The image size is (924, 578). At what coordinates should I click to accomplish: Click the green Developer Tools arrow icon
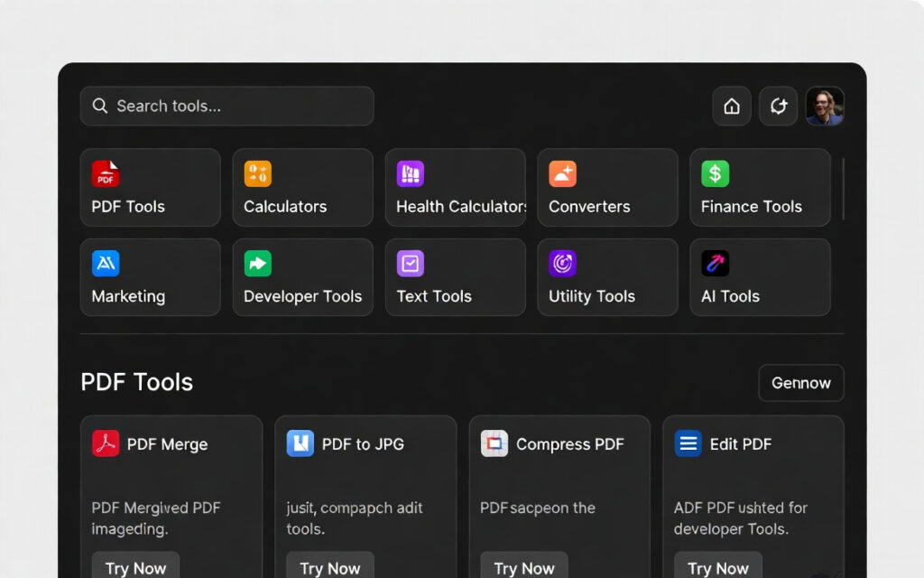(257, 263)
